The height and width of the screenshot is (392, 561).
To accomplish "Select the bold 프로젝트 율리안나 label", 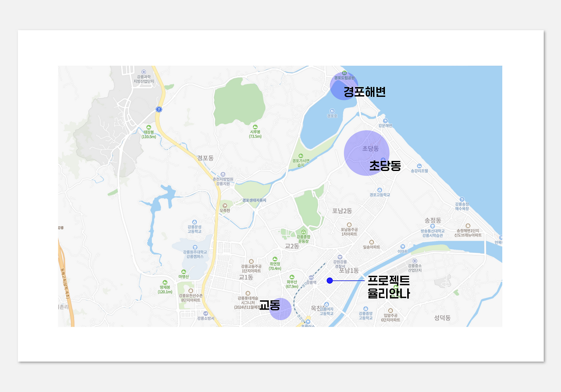I will (389, 287).
